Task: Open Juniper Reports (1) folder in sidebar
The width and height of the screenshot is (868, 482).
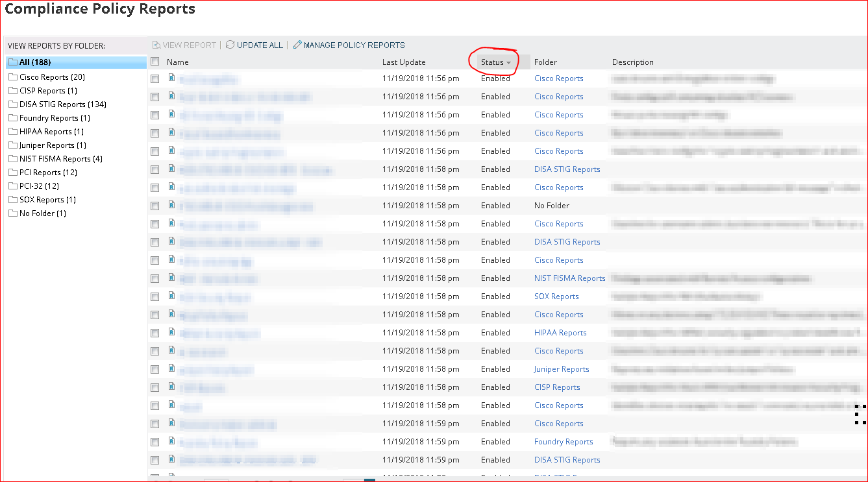Action: [x=53, y=145]
